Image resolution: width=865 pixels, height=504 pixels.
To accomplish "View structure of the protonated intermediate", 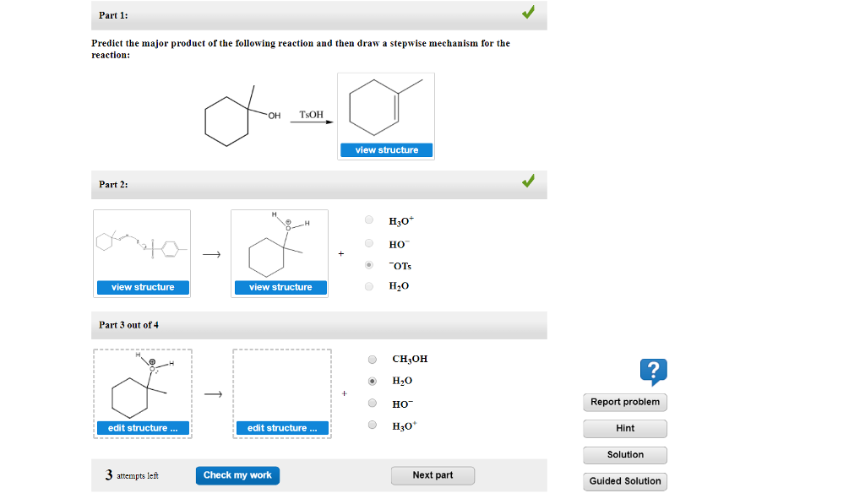I will pyautogui.click(x=280, y=286).
